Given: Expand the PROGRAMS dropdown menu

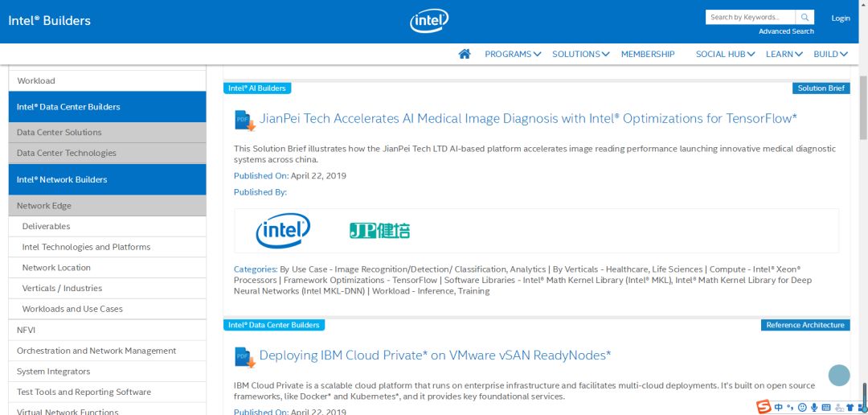Looking at the screenshot, I should [513, 54].
